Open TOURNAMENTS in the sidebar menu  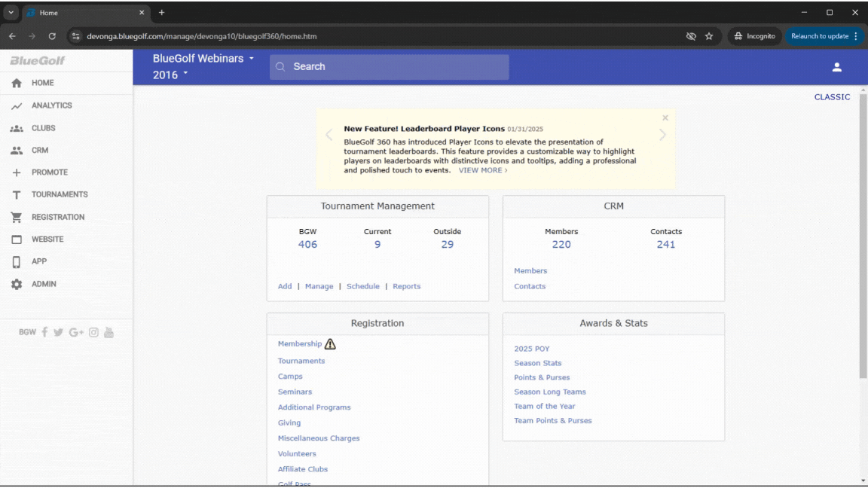pos(60,195)
